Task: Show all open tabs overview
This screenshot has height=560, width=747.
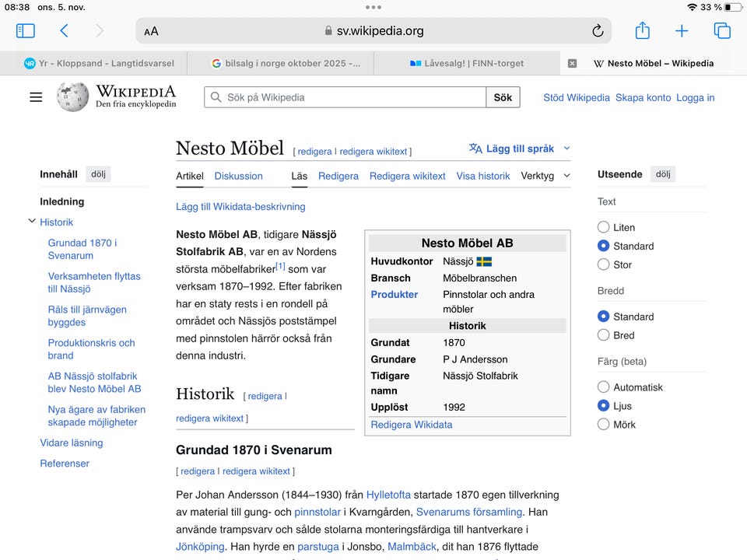Action: point(722,30)
